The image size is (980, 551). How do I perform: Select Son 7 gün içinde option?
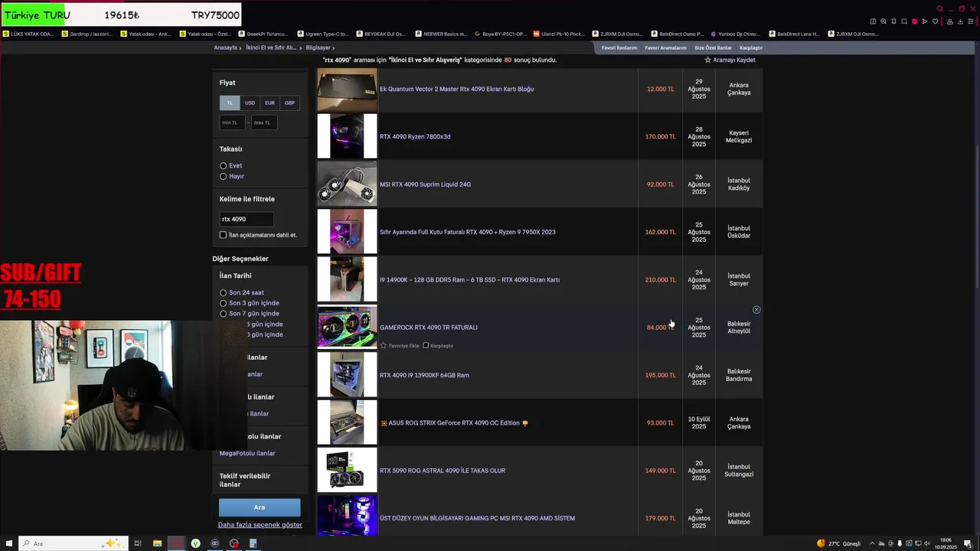point(224,314)
